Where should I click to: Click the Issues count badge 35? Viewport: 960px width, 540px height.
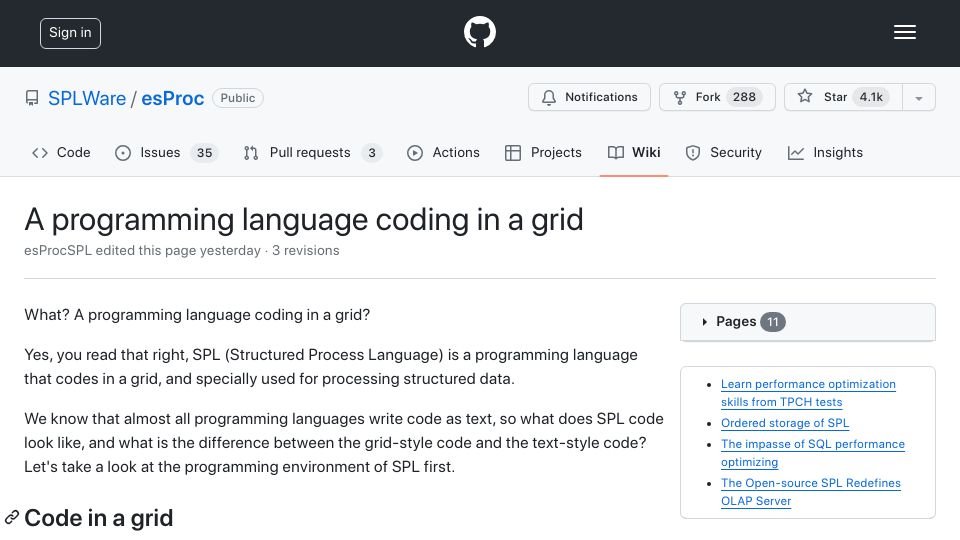pos(204,153)
